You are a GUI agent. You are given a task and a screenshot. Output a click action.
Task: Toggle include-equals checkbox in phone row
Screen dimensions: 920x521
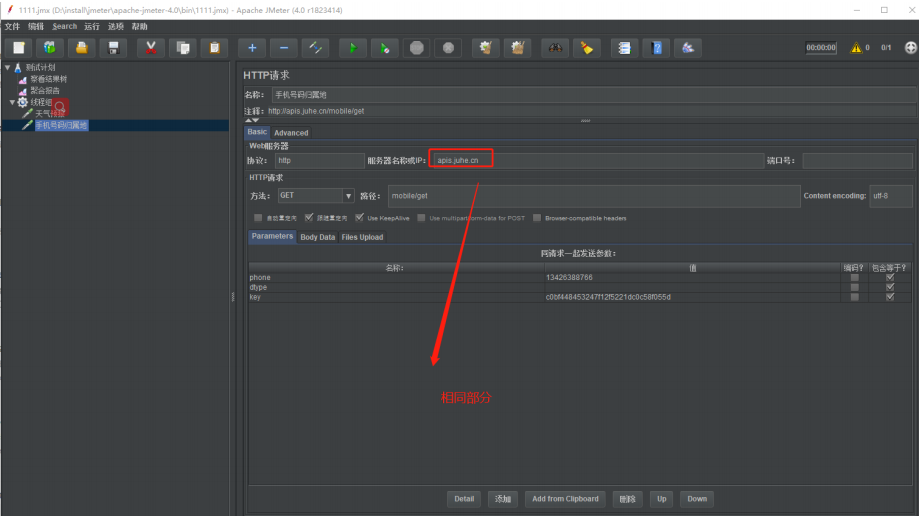890,278
